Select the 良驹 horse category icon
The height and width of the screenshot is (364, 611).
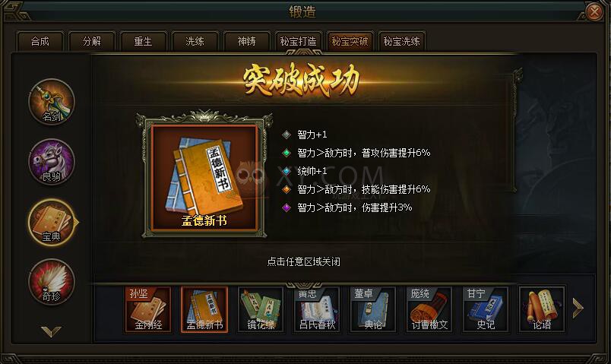coord(52,162)
